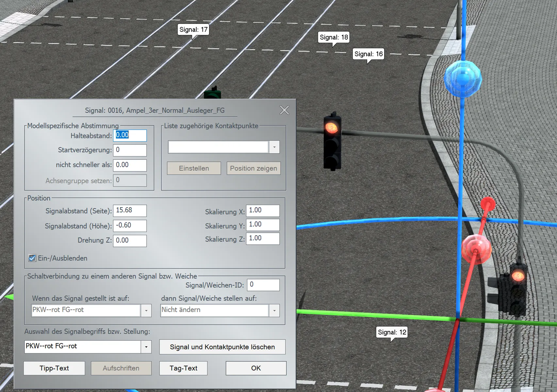Image resolution: width=557 pixels, height=392 pixels.
Task: Click the small red gizmo tip knob
Action: pyautogui.click(x=488, y=204)
